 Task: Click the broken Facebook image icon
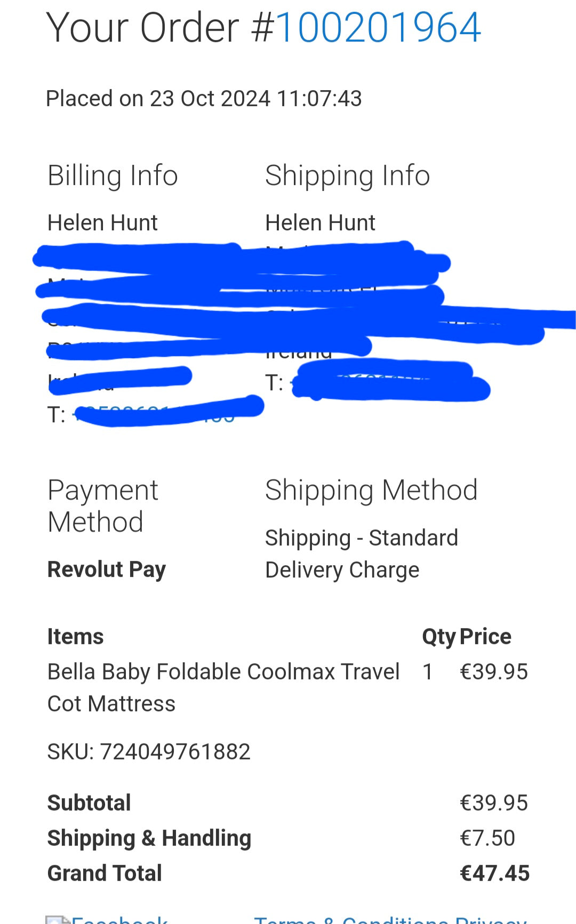[58, 920]
